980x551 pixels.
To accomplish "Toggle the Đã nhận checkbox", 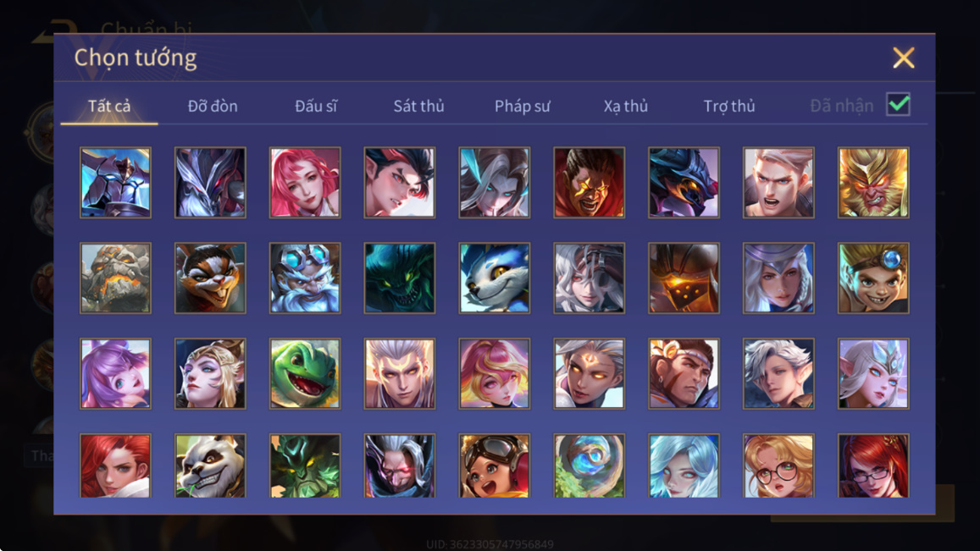I will click(898, 104).
